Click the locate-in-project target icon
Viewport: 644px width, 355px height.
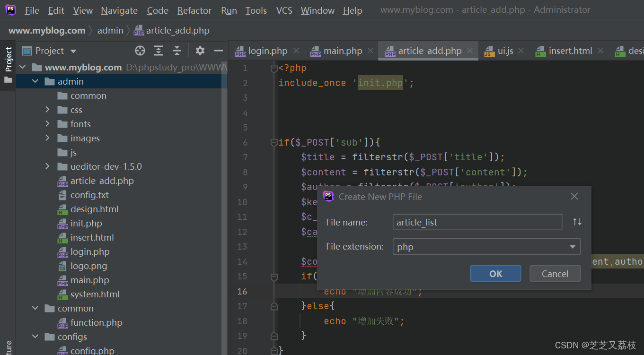(140, 51)
